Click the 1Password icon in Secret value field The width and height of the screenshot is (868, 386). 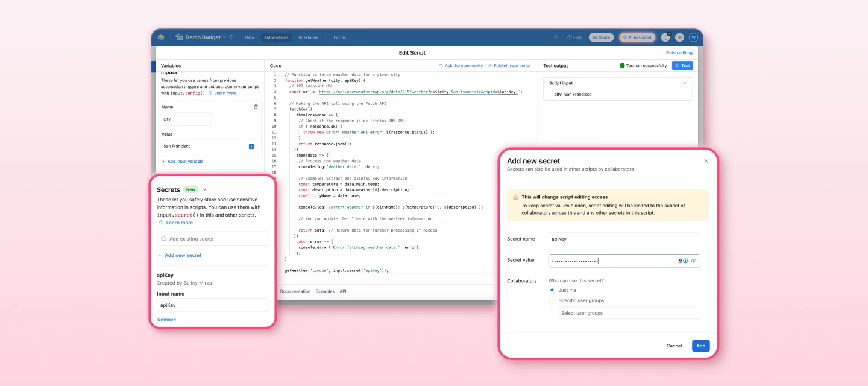[x=685, y=261]
